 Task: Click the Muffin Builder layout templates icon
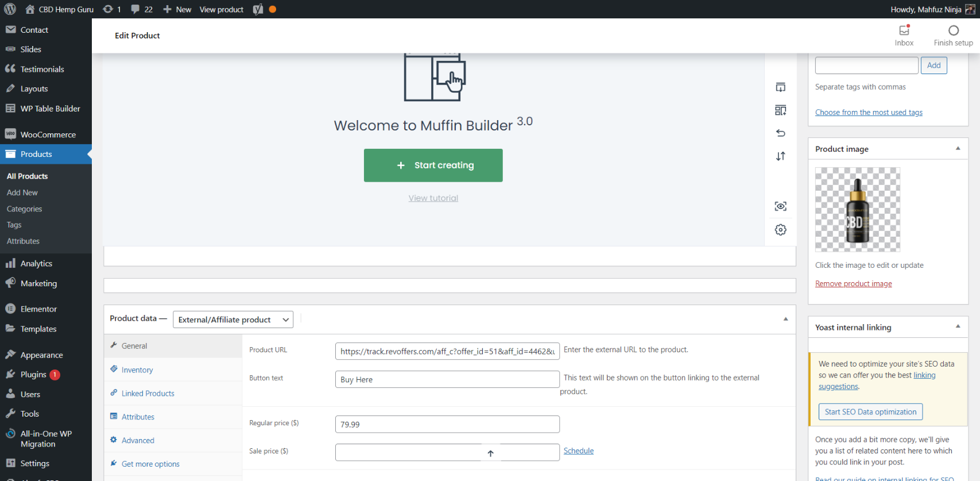[x=781, y=110]
